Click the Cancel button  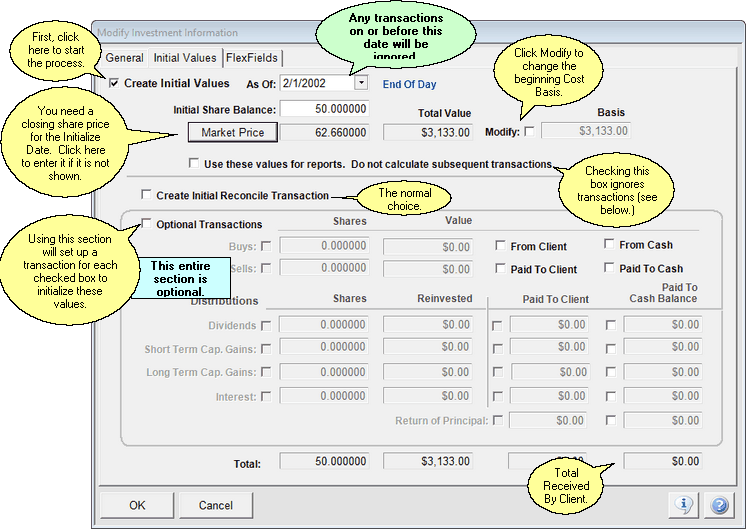[216, 505]
